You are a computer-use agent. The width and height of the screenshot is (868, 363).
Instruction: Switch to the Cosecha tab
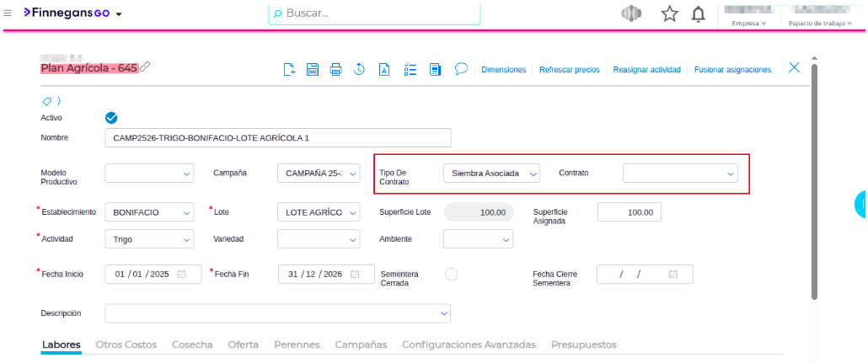192,344
